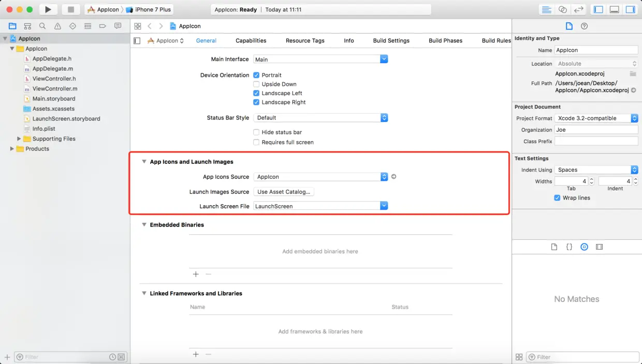Run the project with the Play button
This screenshot has width=642, height=364.
point(48,9)
